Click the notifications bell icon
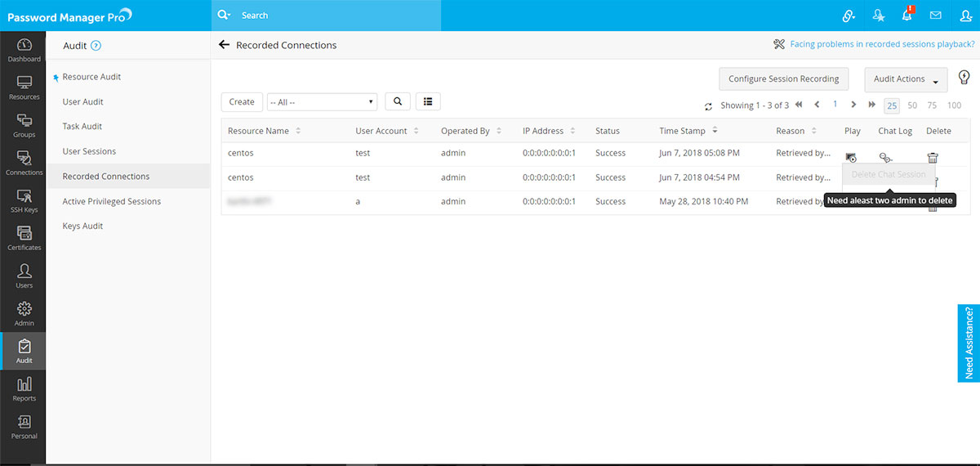 pos(906,16)
